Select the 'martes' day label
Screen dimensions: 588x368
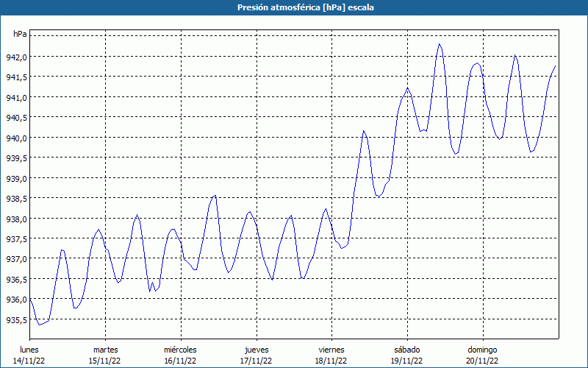pos(105,350)
